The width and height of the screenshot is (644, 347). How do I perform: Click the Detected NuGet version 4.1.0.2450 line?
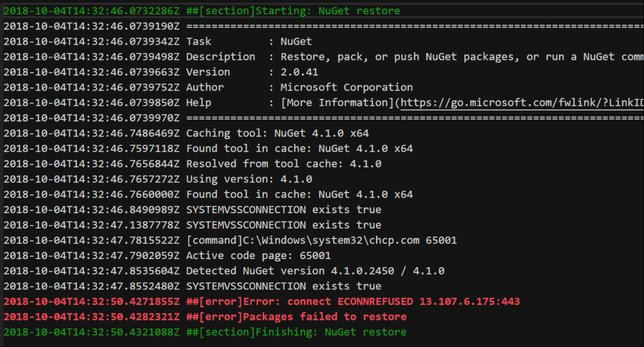(x=224, y=270)
